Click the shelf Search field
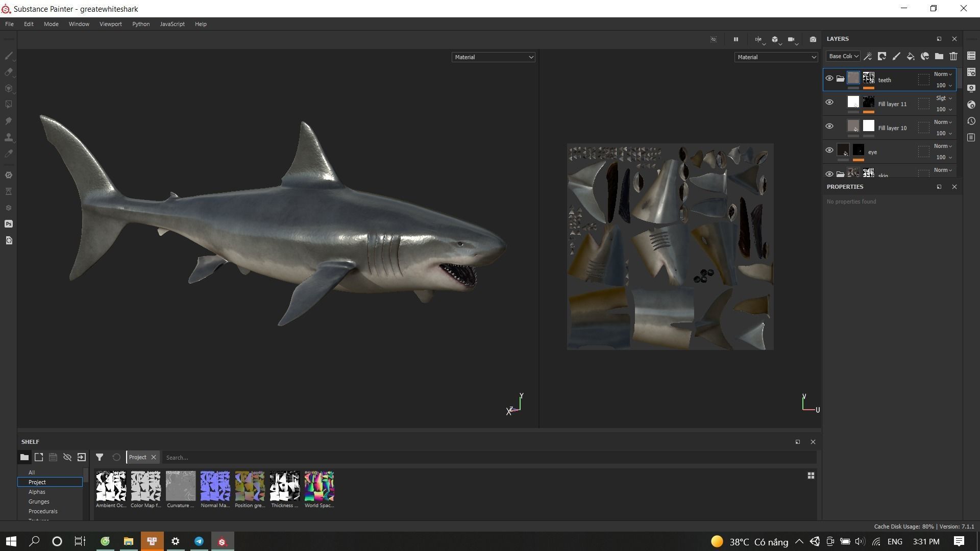Image resolution: width=980 pixels, height=551 pixels. [489, 458]
